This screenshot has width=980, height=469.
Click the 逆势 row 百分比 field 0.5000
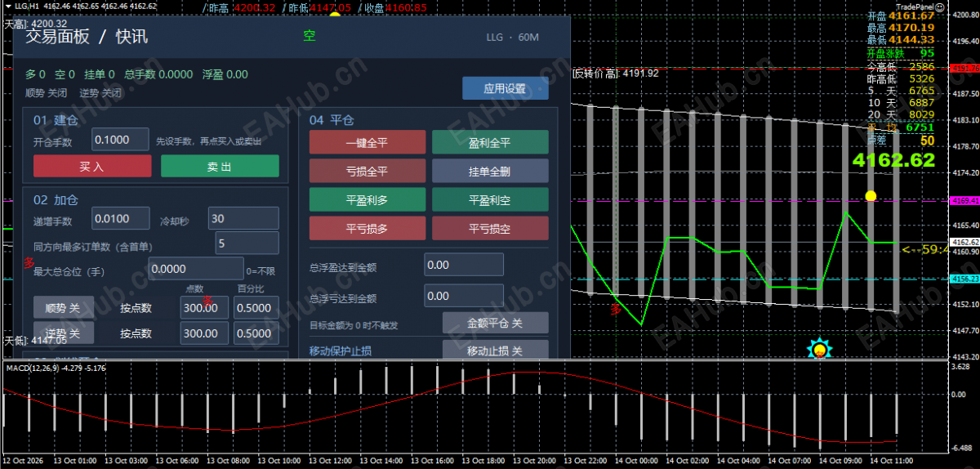tap(256, 333)
